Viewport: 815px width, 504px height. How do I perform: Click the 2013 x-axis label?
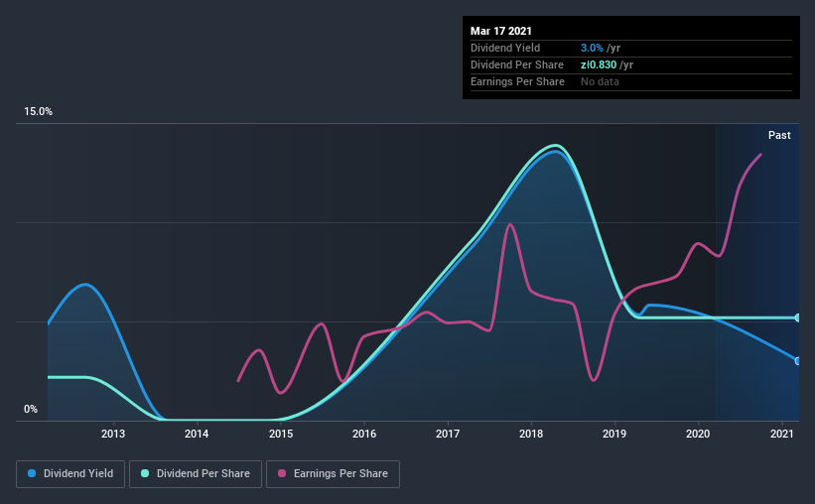[x=113, y=434]
